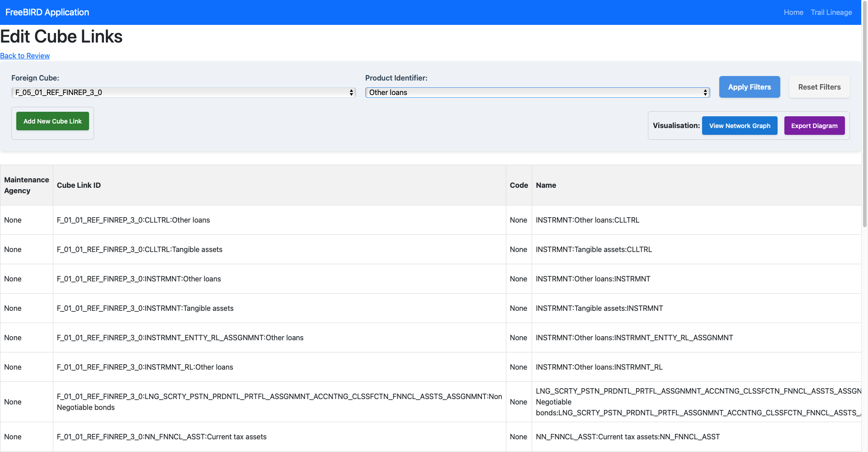This screenshot has width=868, height=452.
Task: Click the Name column header
Action: 546,185
